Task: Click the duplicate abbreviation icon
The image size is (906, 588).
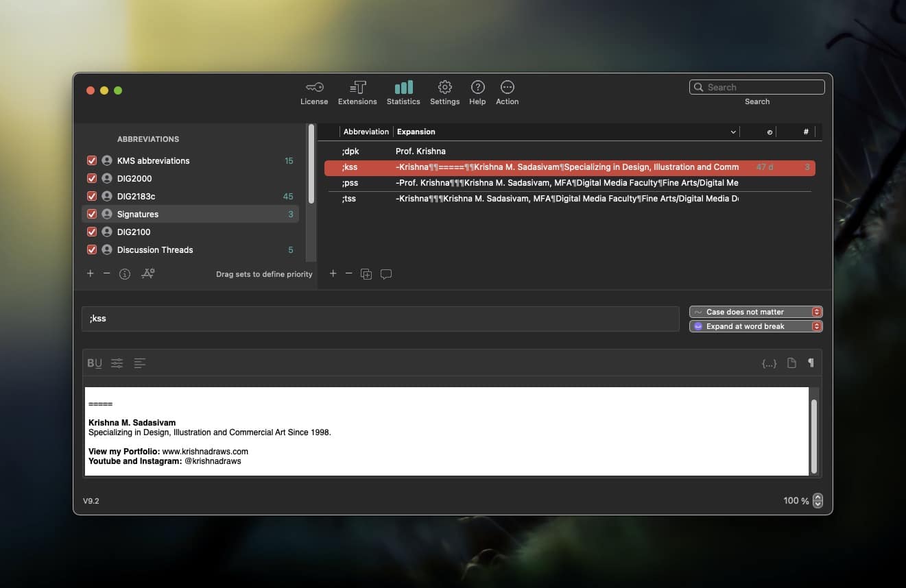Action: click(x=366, y=274)
